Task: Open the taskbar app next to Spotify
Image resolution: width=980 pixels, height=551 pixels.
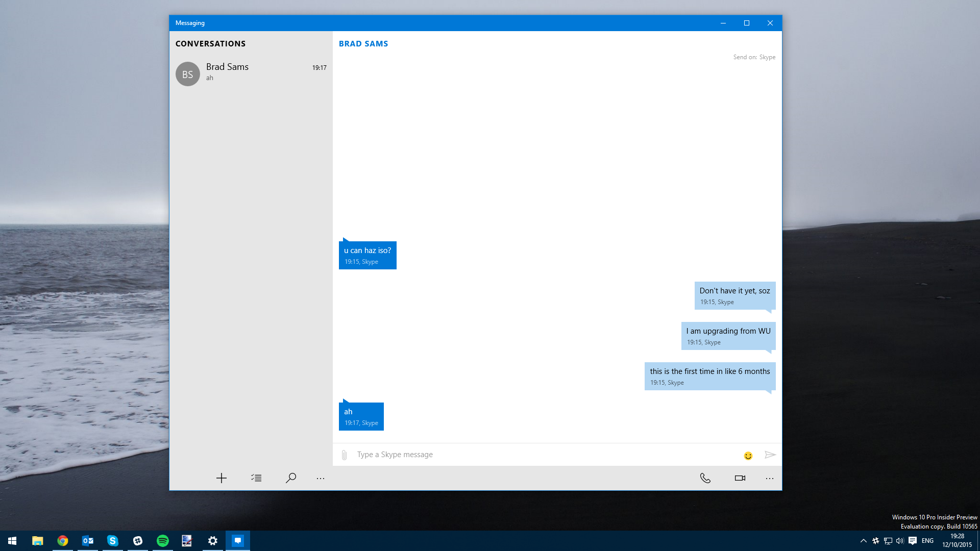Action: pos(187,541)
